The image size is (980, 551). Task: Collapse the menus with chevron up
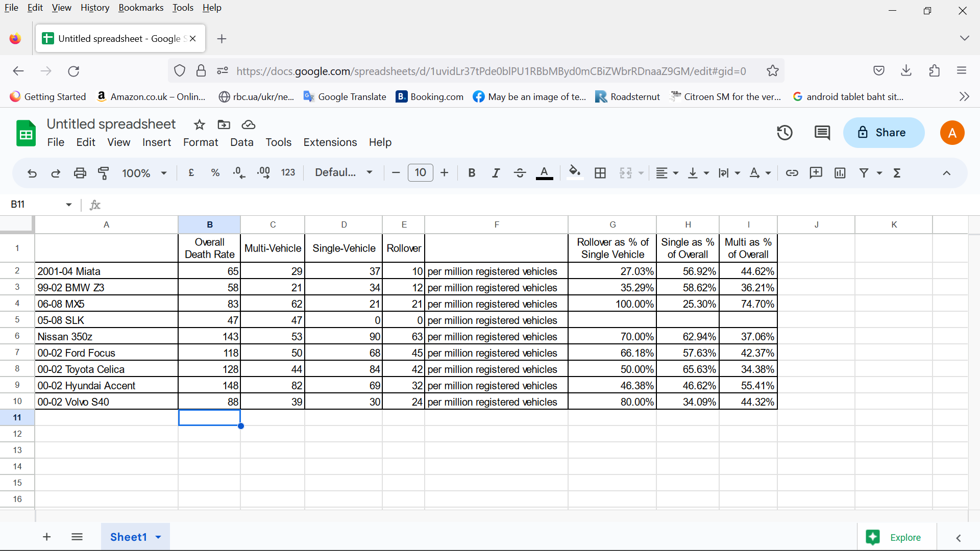pos(946,173)
